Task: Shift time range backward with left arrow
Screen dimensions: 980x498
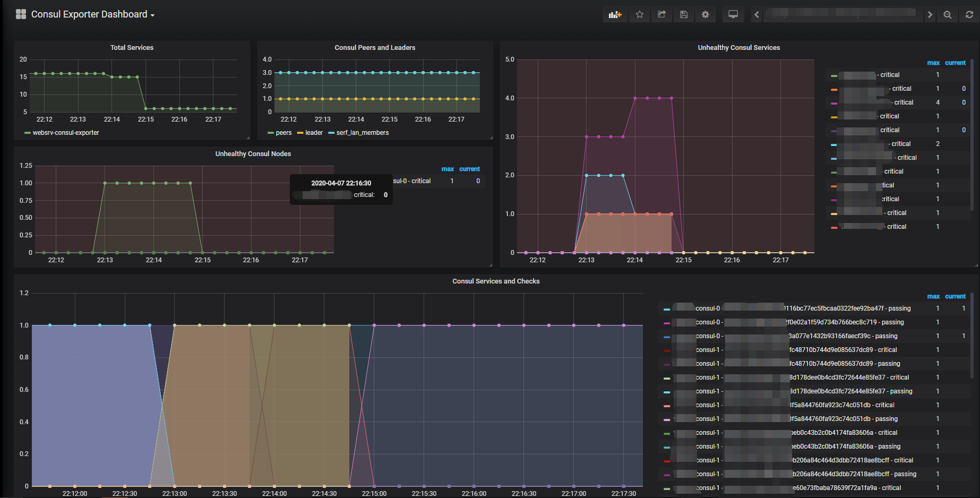Action: pos(757,15)
